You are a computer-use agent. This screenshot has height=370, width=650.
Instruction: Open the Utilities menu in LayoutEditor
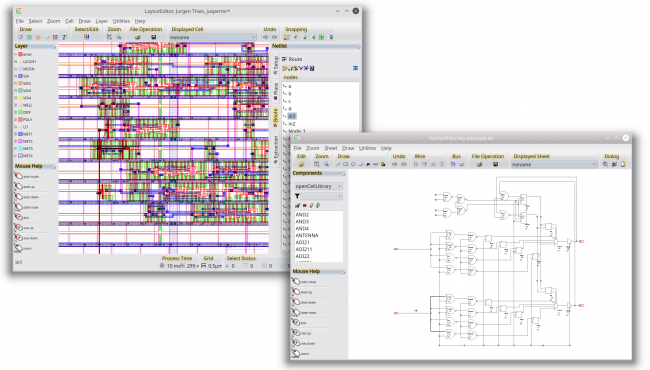coord(121,21)
